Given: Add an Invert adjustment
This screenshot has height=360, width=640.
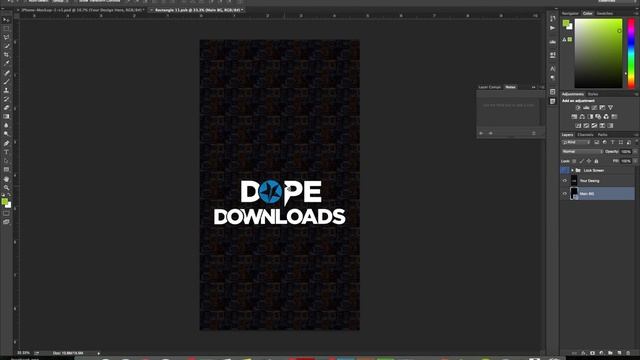Looking at the screenshot, I should tap(578, 126).
